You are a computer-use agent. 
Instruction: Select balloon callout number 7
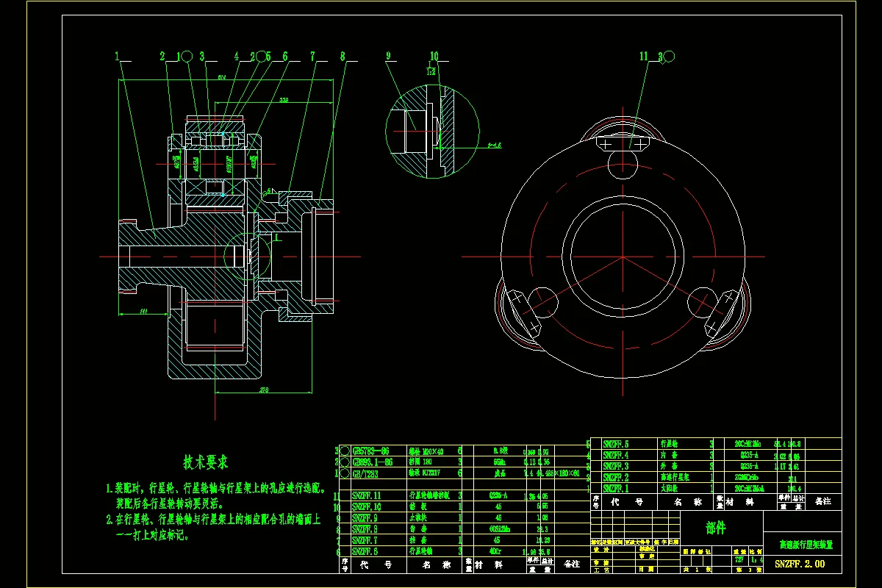(313, 56)
